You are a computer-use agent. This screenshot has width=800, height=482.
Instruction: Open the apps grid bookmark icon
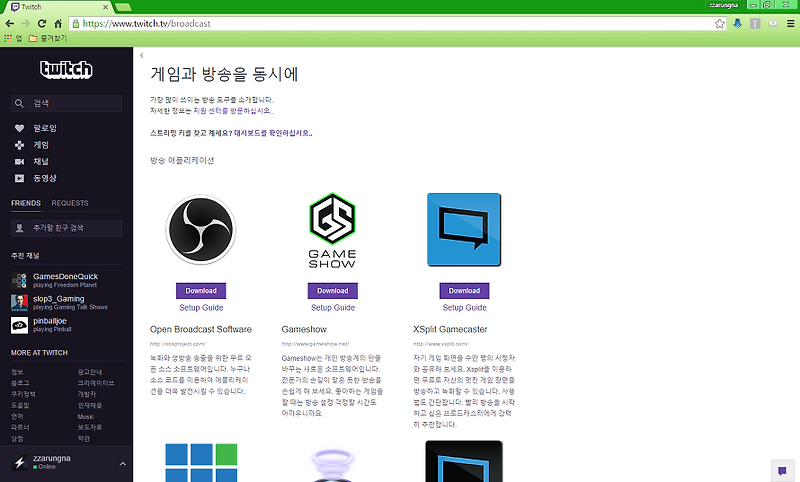(x=8, y=38)
